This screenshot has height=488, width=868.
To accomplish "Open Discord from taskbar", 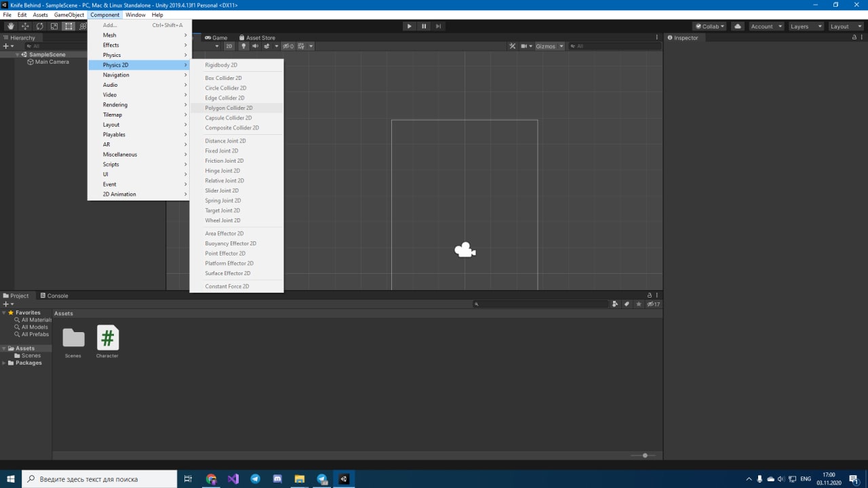I will pos(277,479).
